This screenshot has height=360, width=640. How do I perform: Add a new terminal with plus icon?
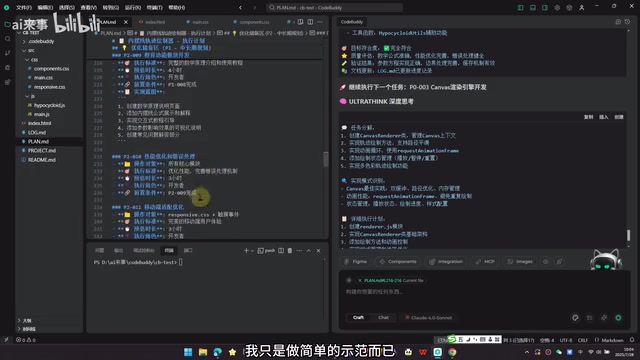tap(246, 251)
